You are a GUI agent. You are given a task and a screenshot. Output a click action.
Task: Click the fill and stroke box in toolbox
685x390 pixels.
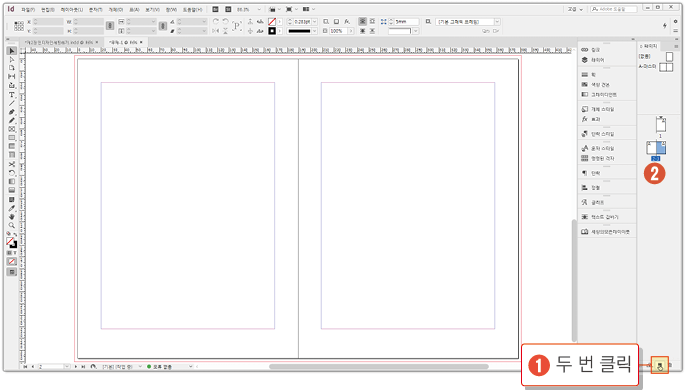click(12, 243)
